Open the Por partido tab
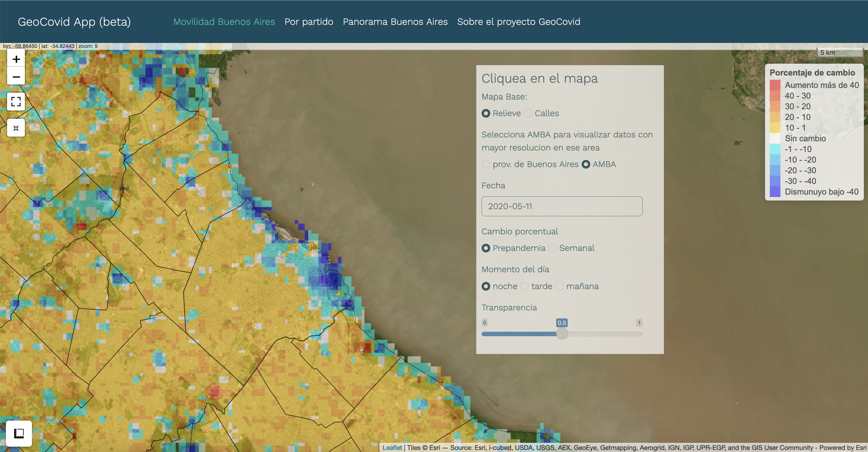This screenshot has height=452, width=868. click(x=309, y=22)
